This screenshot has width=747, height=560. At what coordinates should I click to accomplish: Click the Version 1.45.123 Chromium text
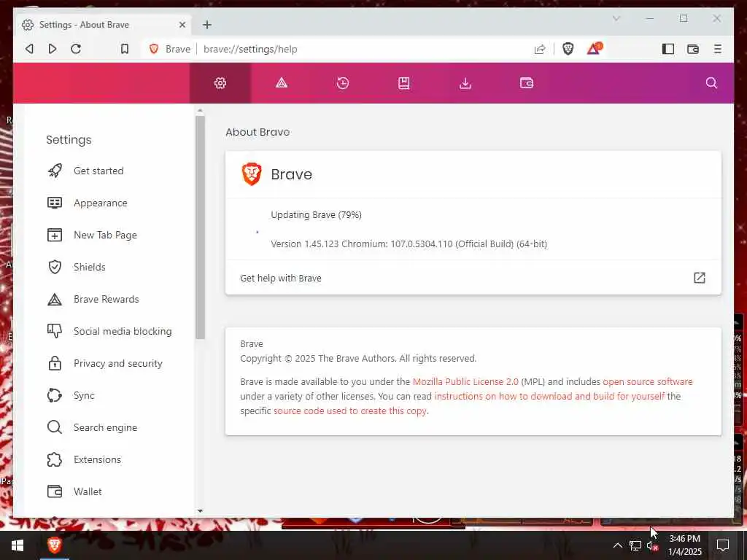[x=409, y=244]
